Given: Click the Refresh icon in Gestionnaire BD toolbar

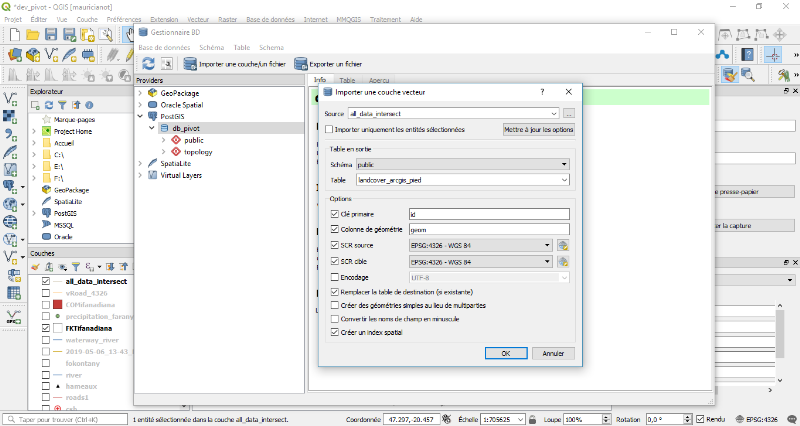Looking at the screenshot, I should pos(149,63).
